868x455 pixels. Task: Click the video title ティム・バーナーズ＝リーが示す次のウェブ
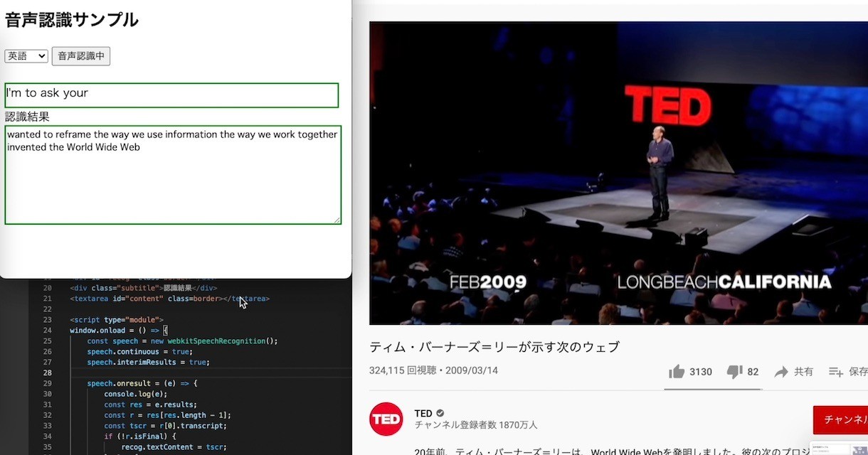tap(494, 346)
